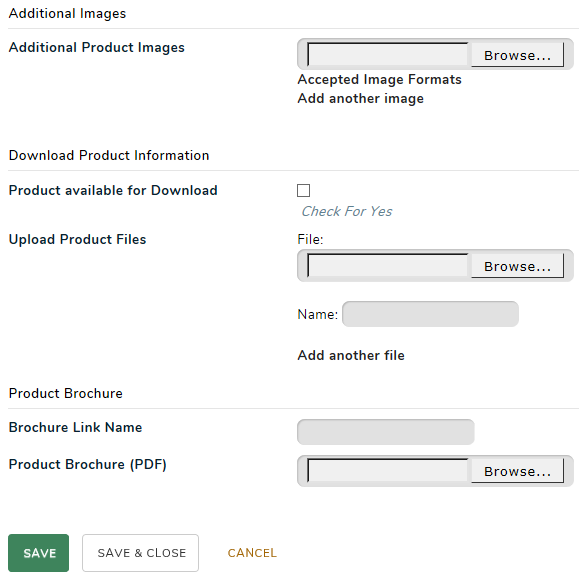Click Browse under Upload Product Files
Screen dimensions: 579x580
click(x=517, y=266)
